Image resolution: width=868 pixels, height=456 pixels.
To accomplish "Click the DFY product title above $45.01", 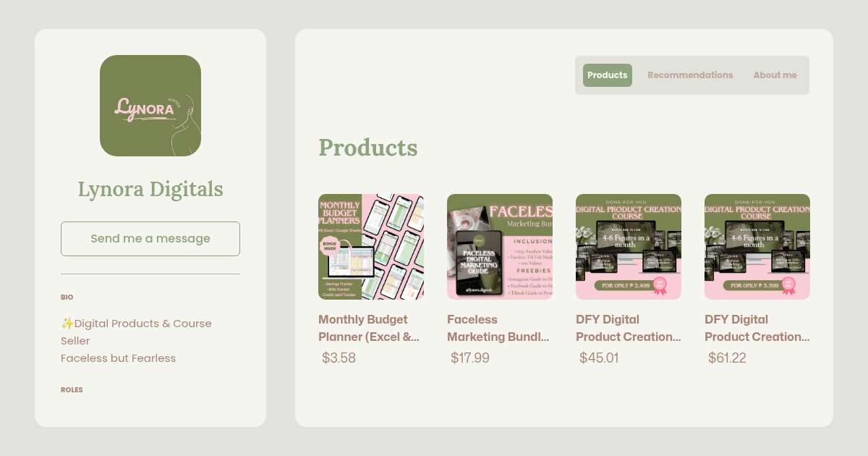I will tap(628, 328).
